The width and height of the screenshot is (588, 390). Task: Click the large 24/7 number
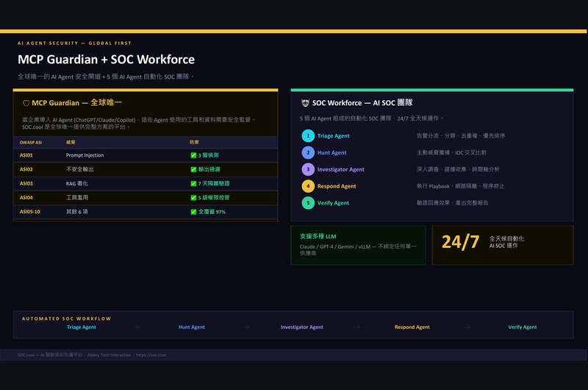(461, 242)
